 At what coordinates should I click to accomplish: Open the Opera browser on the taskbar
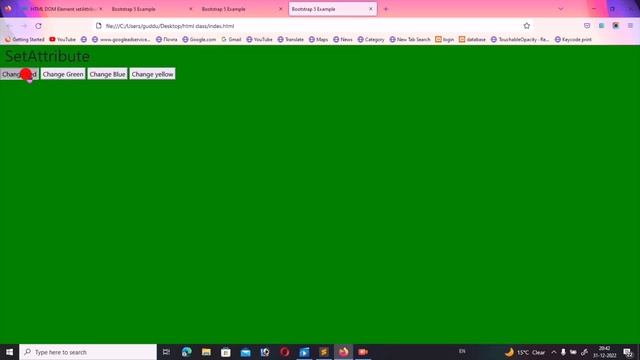click(x=284, y=352)
